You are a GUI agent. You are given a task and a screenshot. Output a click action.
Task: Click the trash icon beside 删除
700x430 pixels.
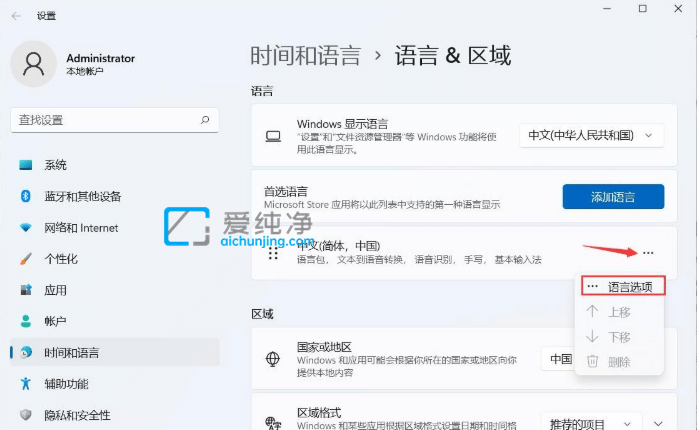coord(592,361)
